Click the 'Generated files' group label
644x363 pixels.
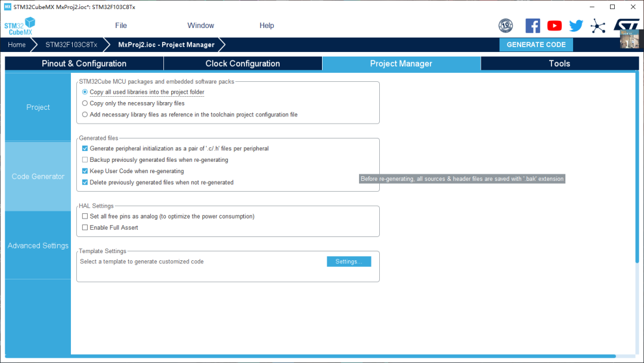click(98, 138)
